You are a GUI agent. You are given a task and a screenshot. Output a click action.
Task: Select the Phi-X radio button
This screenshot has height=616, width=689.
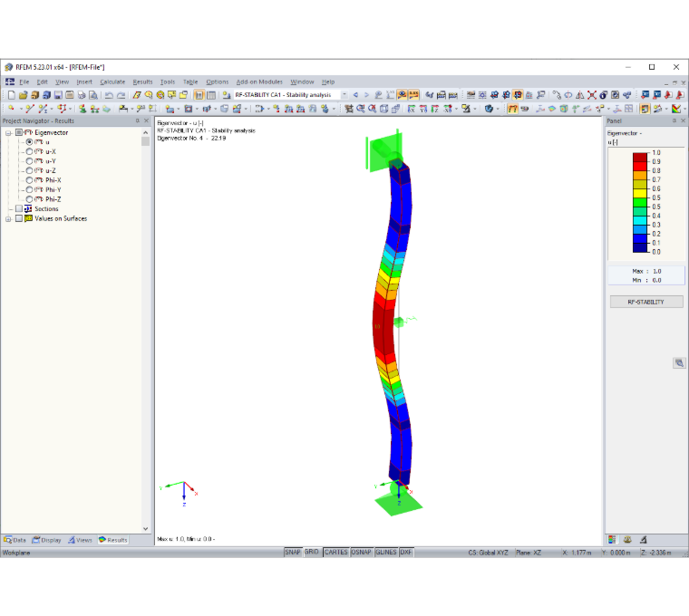[x=29, y=180]
